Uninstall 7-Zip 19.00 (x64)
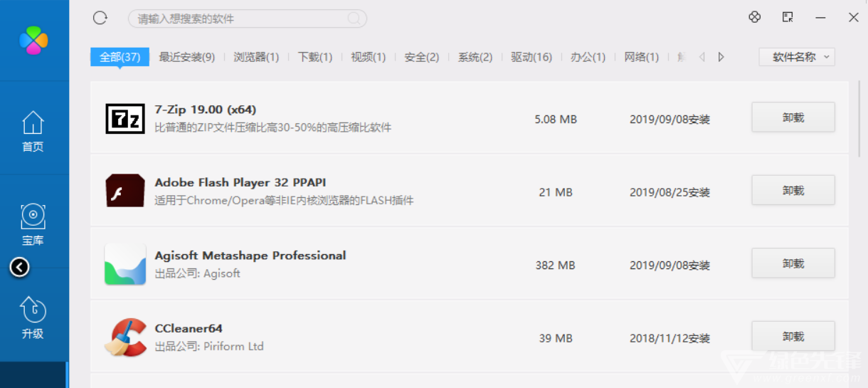Screen dimensions: 868x388 (793, 117)
